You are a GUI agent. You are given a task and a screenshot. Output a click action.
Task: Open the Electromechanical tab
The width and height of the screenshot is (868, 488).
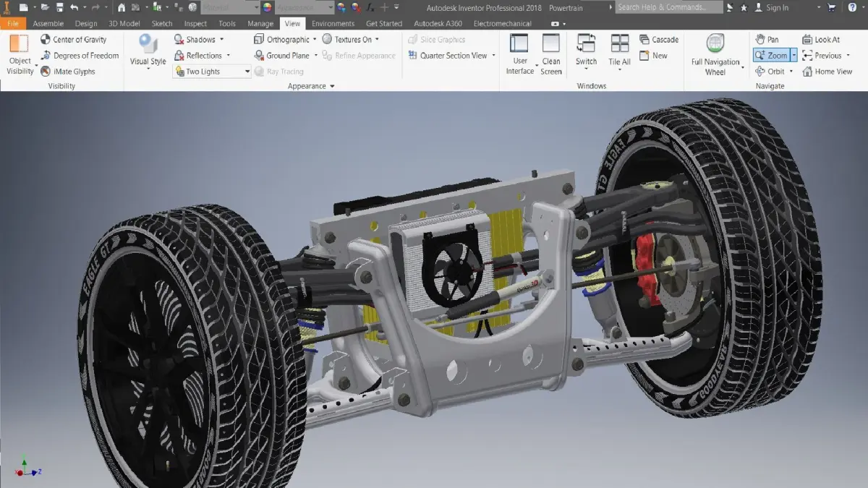(503, 24)
